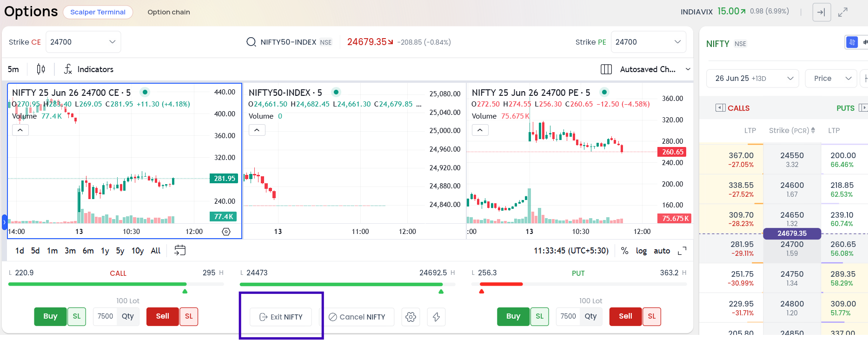Screen dimensions: 868x340
Task: Click the call-side Buy button
Action: (50, 316)
